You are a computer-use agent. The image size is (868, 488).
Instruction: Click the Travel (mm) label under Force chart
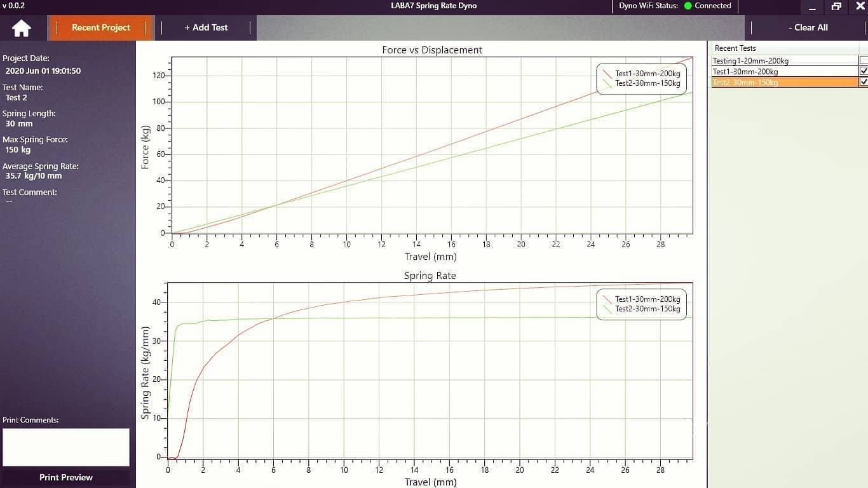coord(431,257)
